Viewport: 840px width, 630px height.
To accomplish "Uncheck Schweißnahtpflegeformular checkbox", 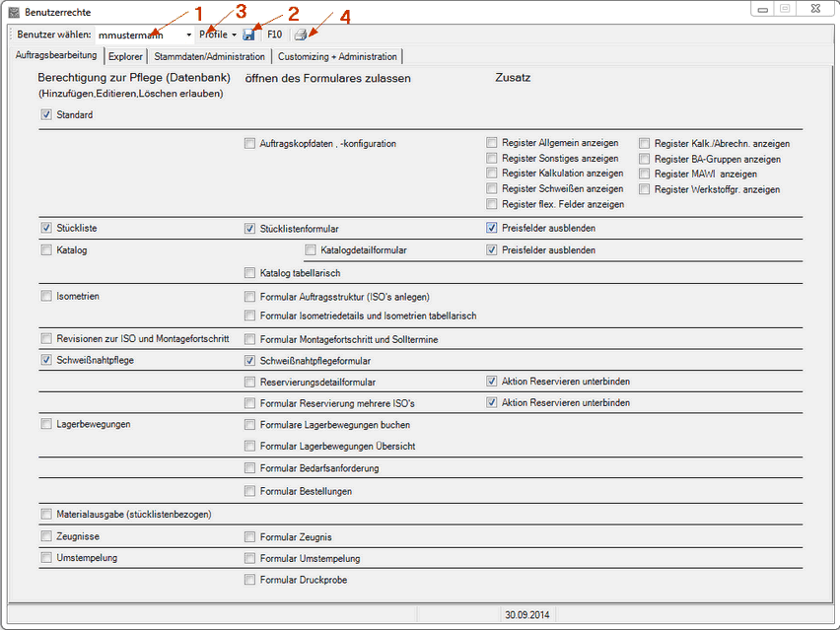I will point(249,361).
